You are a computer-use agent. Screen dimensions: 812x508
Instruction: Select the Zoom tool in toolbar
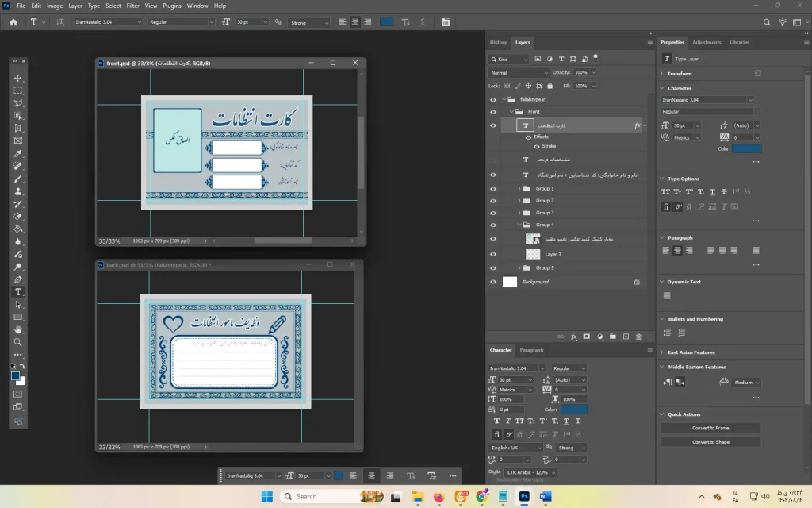tap(18, 342)
